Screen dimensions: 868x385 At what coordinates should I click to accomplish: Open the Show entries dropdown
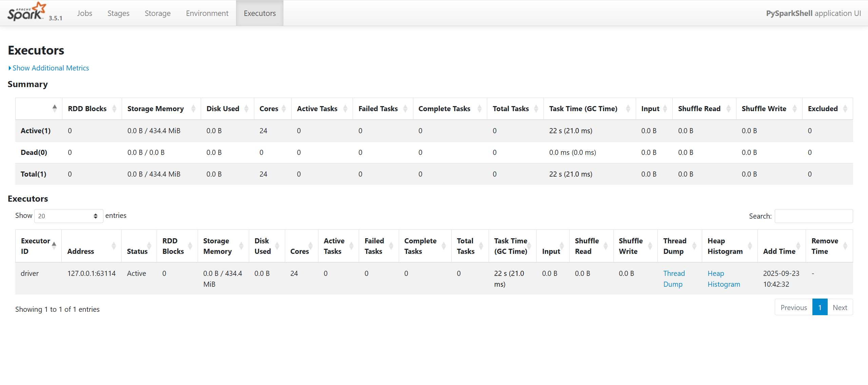pyautogui.click(x=68, y=216)
